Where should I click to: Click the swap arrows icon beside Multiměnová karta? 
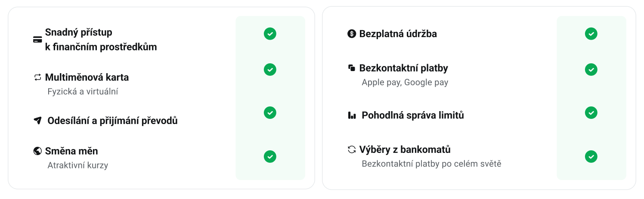(x=37, y=78)
